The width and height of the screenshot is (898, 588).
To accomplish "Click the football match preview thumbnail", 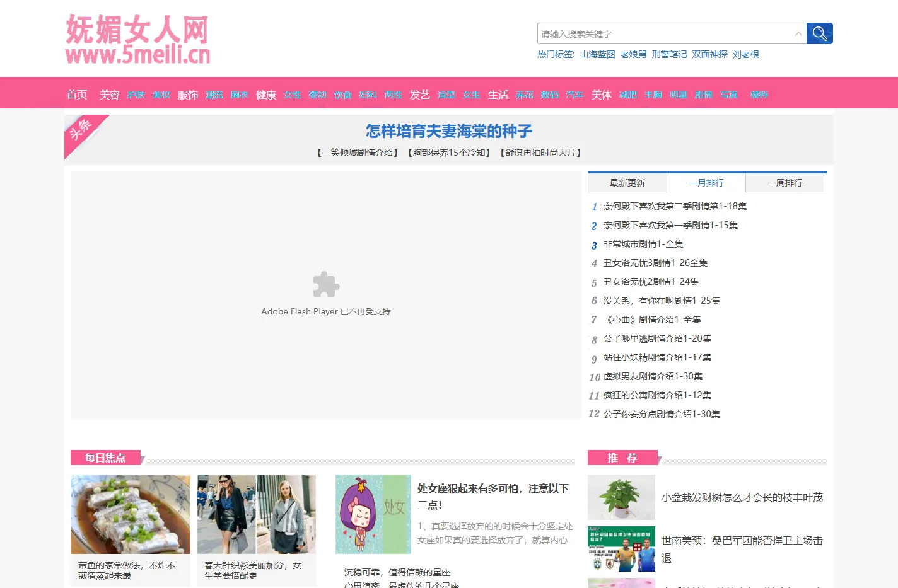I will click(621, 549).
